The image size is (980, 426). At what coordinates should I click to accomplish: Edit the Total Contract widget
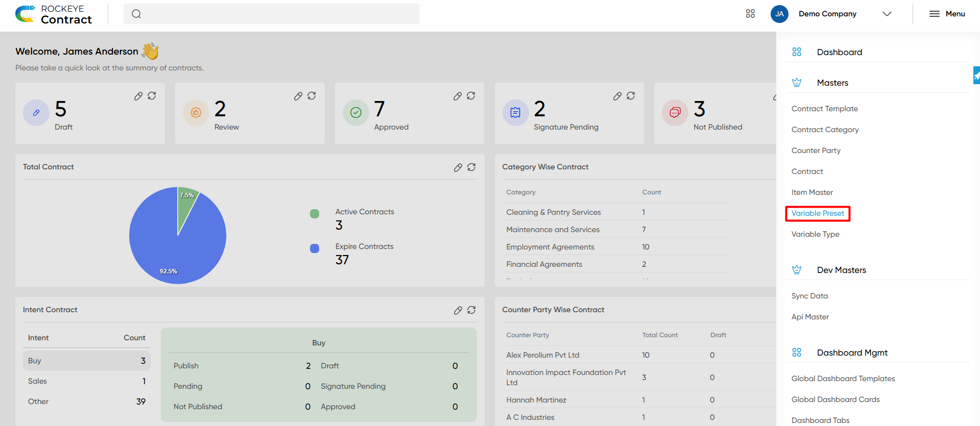tap(458, 167)
